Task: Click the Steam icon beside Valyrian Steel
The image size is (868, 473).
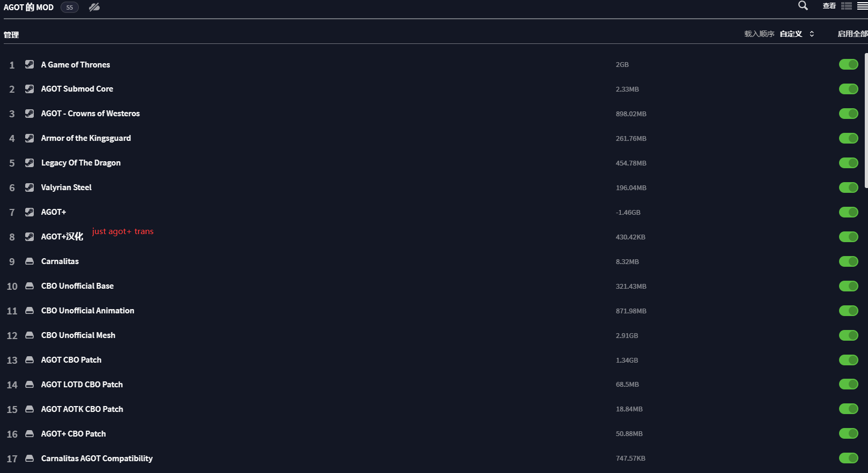Action: pos(29,187)
